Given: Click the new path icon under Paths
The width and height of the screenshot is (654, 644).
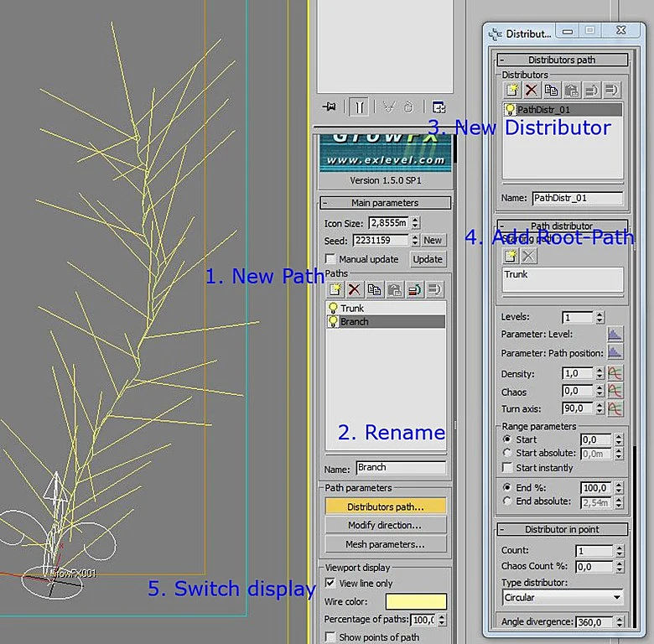Looking at the screenshot, I should coord(335,289).
